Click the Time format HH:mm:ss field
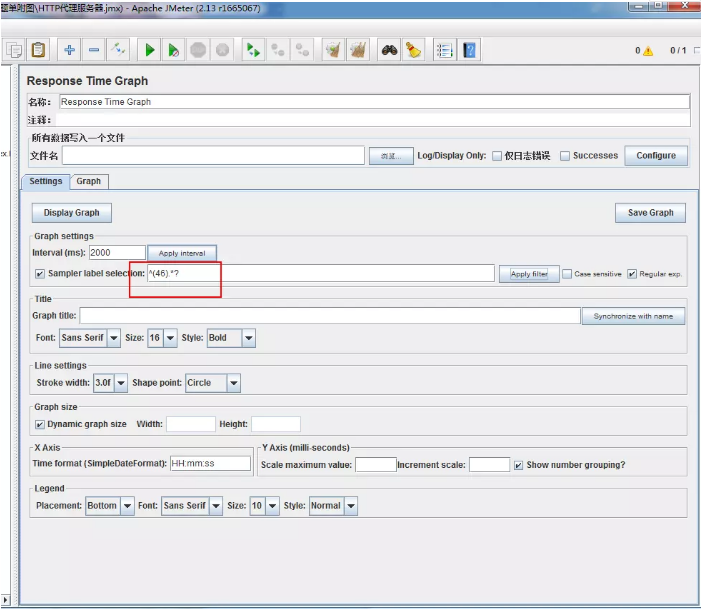703x611 pixels. (210, 464)
